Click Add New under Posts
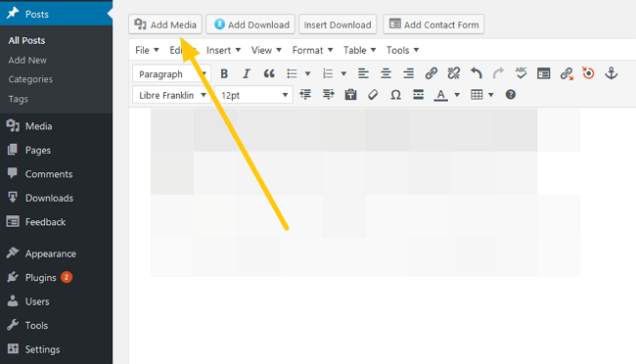 pos(27,60)
